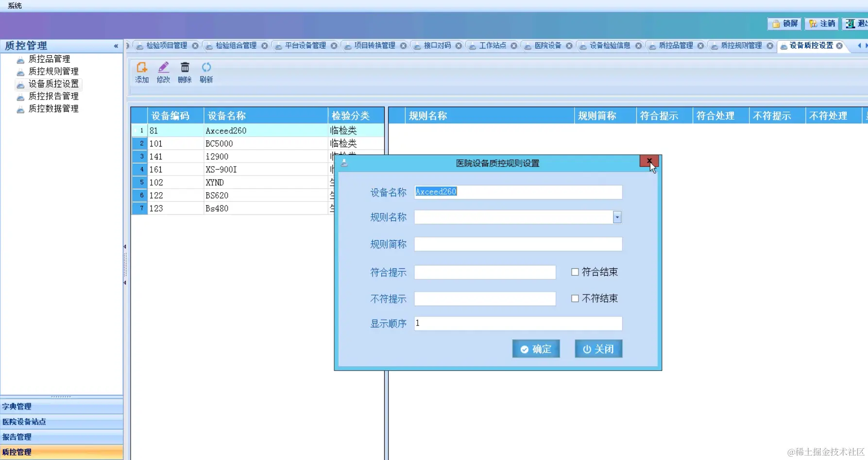
Task: Click the 修改 (edit) pencil icon
Action: (x=163, y=72)
